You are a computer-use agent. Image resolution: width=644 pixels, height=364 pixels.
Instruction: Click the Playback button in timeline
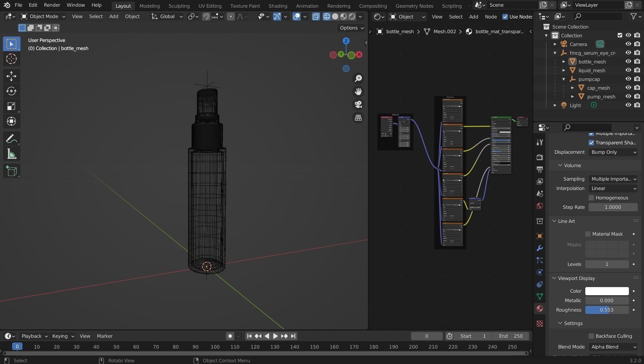point(34,336)
